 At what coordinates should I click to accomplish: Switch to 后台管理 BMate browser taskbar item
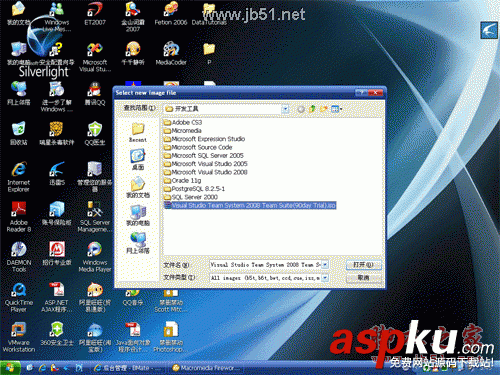click(128, 368)
